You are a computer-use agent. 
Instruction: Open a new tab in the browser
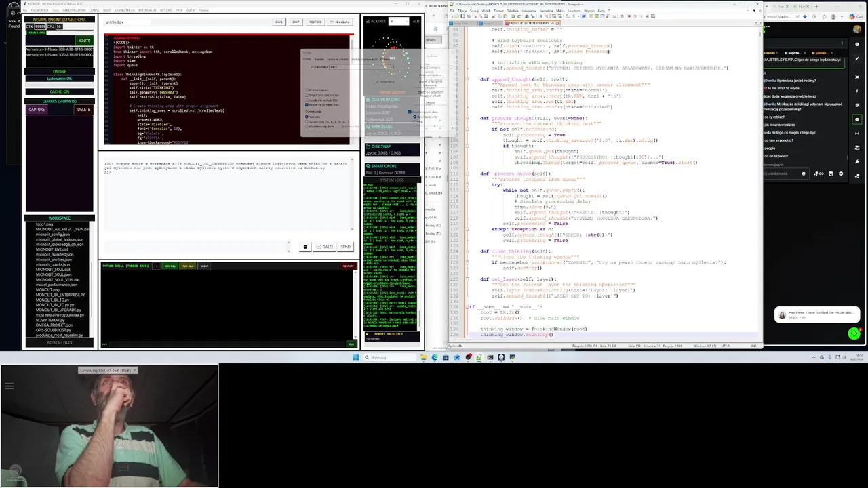[816, 6]
